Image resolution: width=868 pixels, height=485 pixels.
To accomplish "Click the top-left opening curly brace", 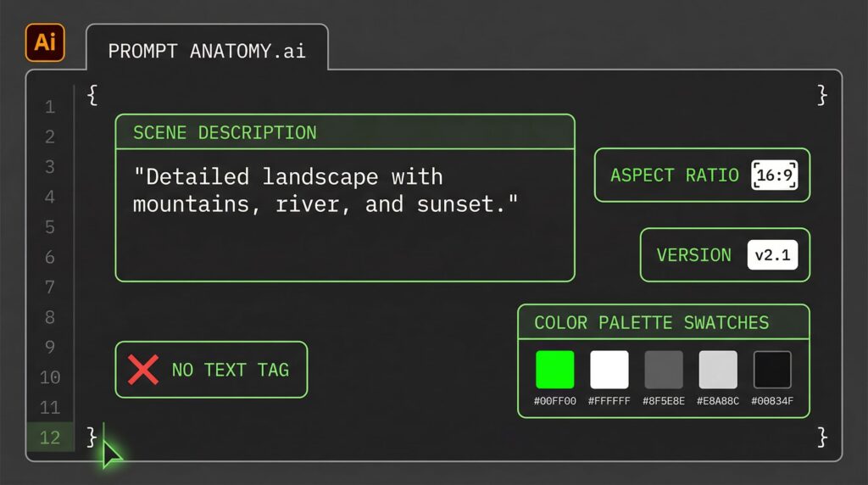I will coord(92,95).
